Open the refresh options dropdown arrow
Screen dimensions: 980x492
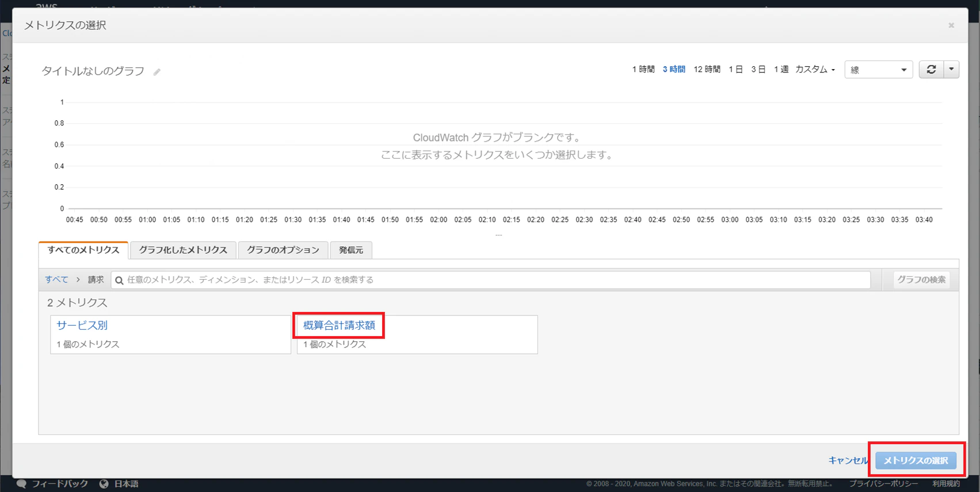pos(951,70)
